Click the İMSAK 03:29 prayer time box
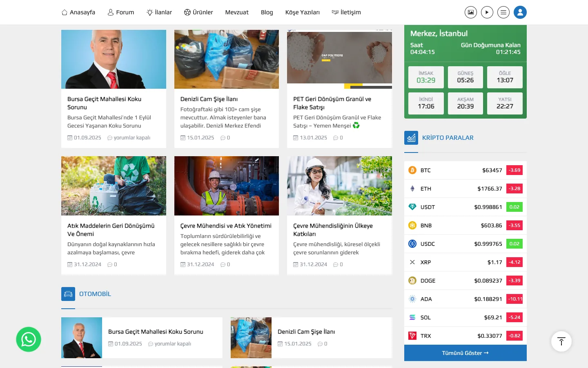Screen dimensions: 588x368 (x=426, y=77)
